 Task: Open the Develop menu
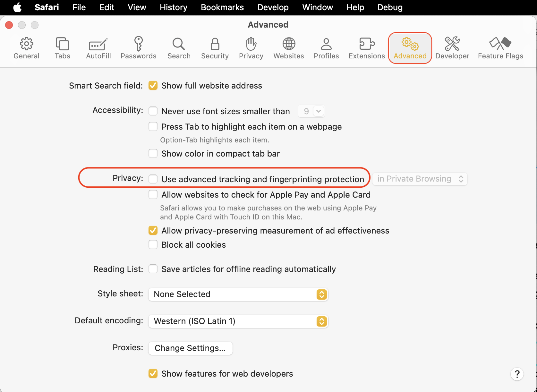[x=273, y=7]
